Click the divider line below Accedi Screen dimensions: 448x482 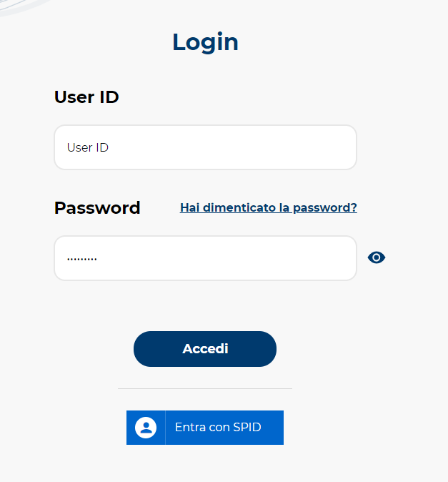[x=205, y=388]
